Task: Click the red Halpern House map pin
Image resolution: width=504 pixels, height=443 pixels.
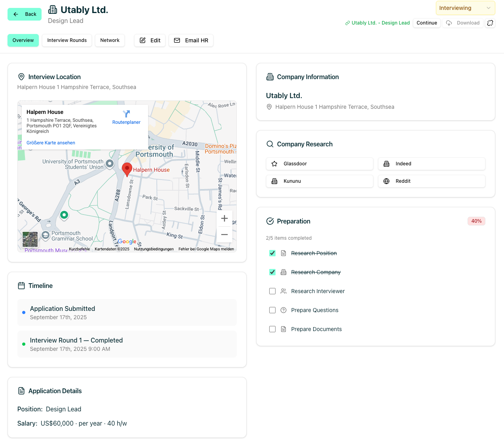Action: coord(127,169)
